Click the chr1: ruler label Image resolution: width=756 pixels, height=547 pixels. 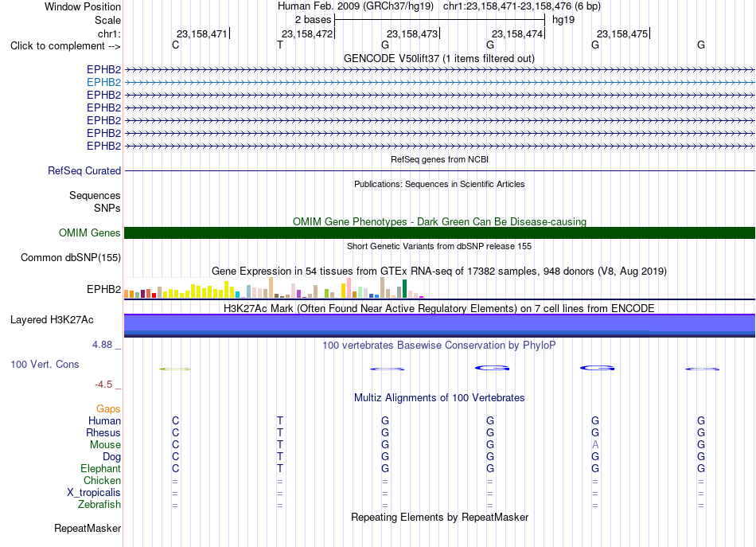(x=109, y=33)
